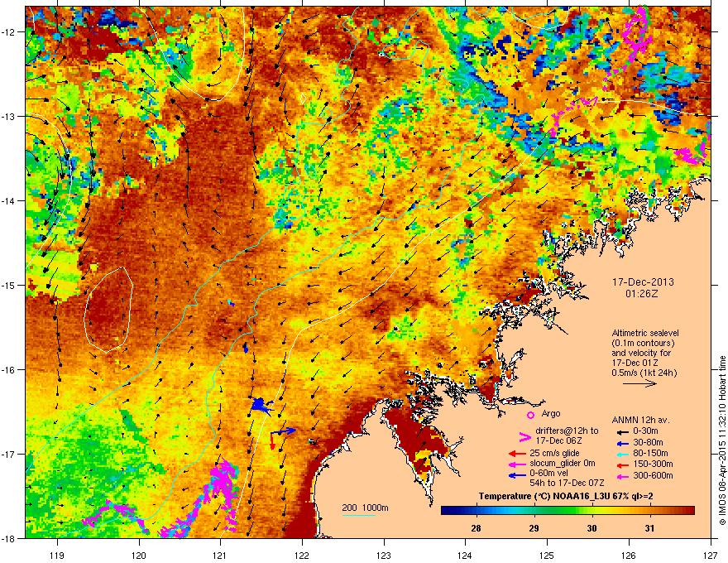Click the '30-80m' depth legend label
The width and height of the screenshot is (728, 563).
point(648,442)
